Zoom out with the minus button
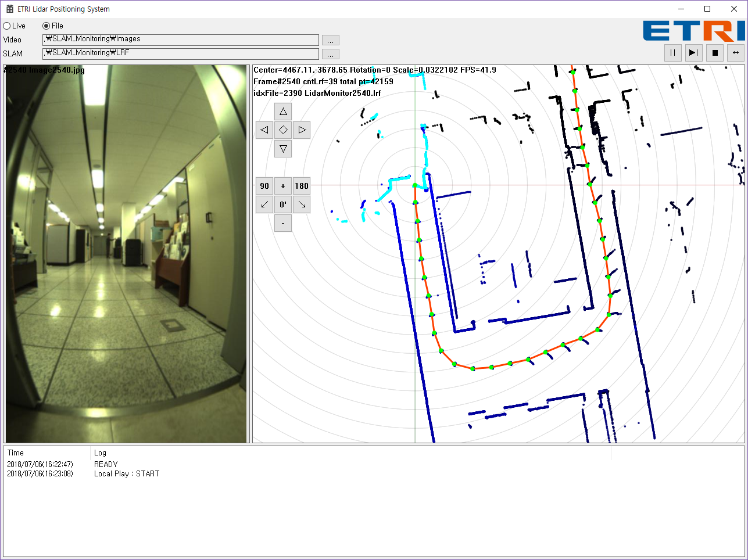This screenshot has width=748, height=560. click(x=283, y=223)
